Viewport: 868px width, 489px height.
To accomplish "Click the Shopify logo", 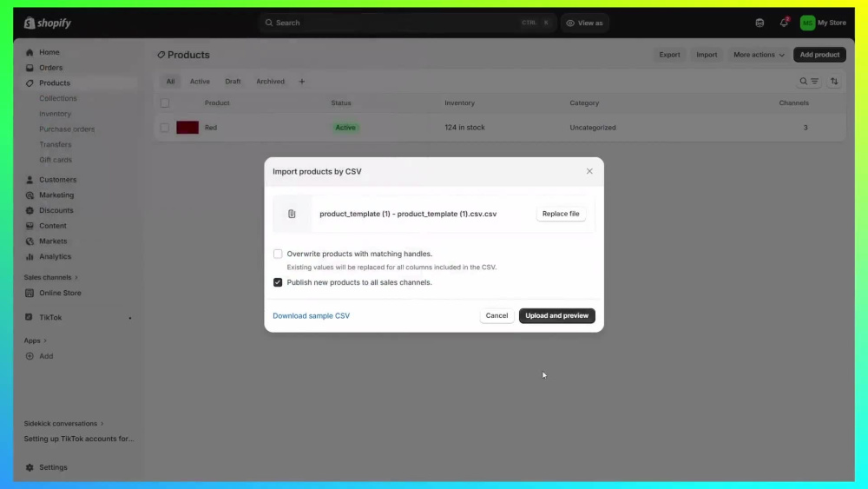I will click(x=48, y=23).
